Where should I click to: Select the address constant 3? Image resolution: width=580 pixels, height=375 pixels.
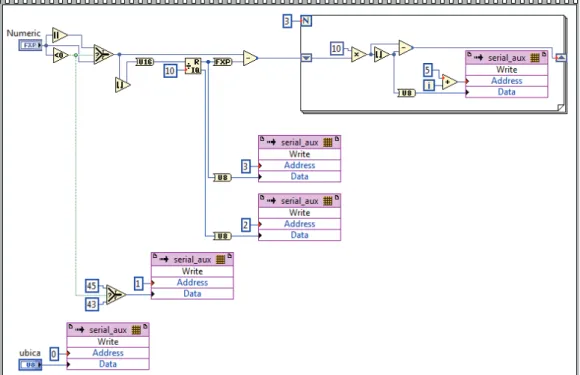point(246,166)
